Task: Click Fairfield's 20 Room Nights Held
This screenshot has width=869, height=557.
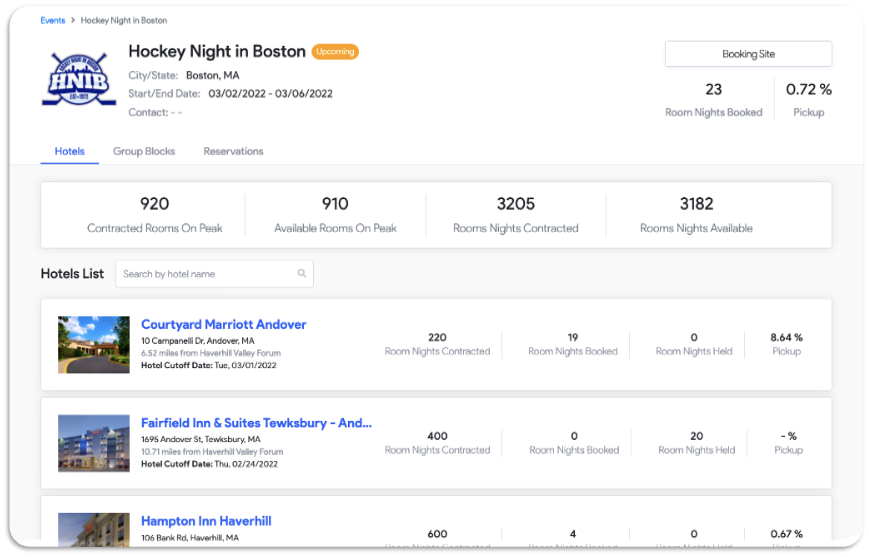Action: tap(697, 443)
